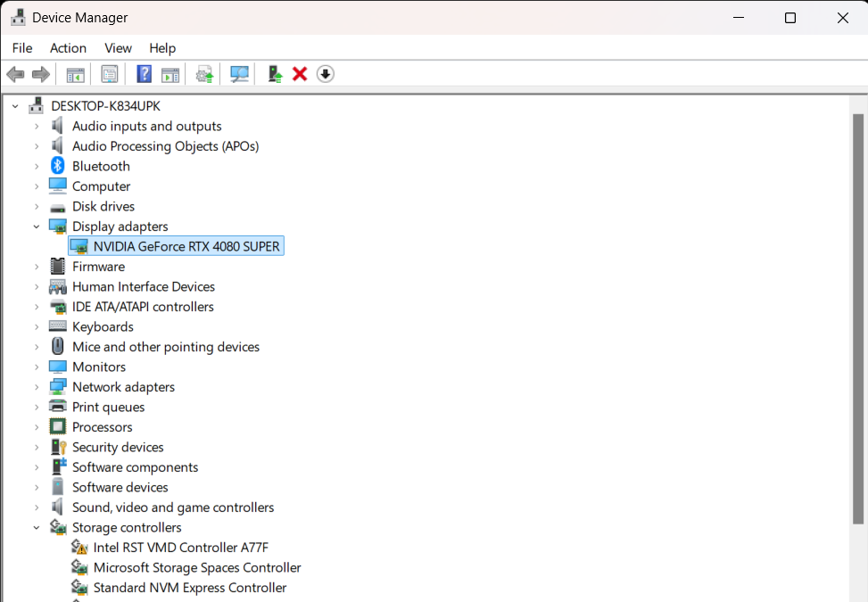Click the Forward arrow toolbar icon

[41, 74]
